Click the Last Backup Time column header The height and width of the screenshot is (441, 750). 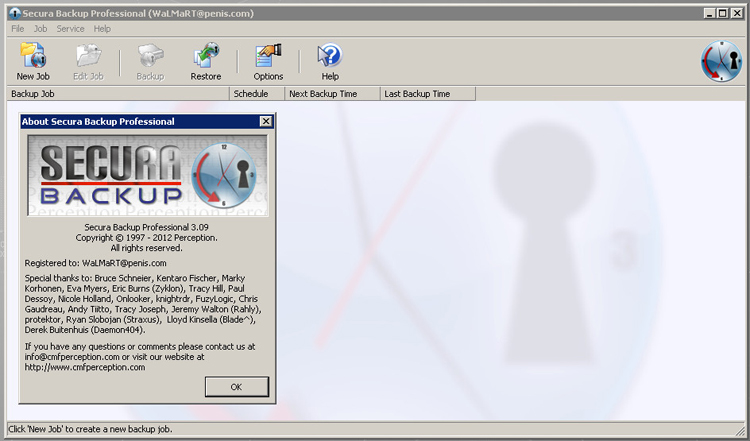pyautogui.click(x=427, y=94)
